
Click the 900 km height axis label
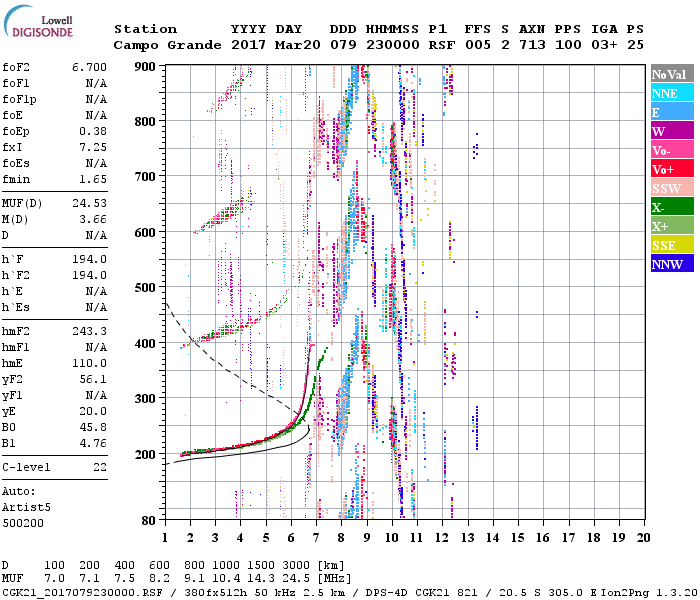click(145, 67)
